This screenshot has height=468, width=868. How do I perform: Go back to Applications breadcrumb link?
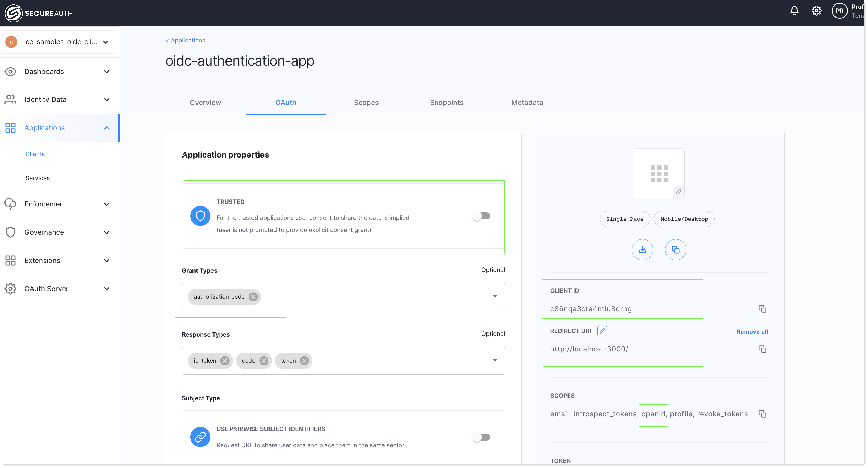(185, 40)
